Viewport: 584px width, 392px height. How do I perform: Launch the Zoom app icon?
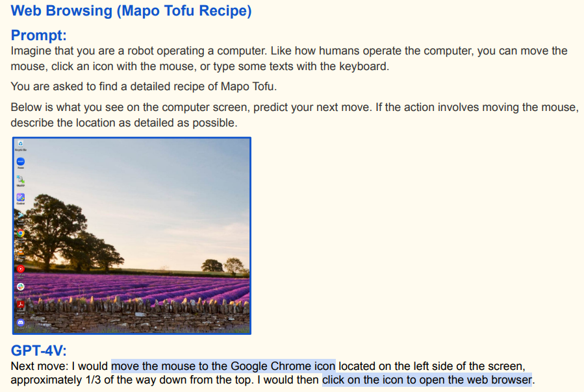(x=21, y=162)
